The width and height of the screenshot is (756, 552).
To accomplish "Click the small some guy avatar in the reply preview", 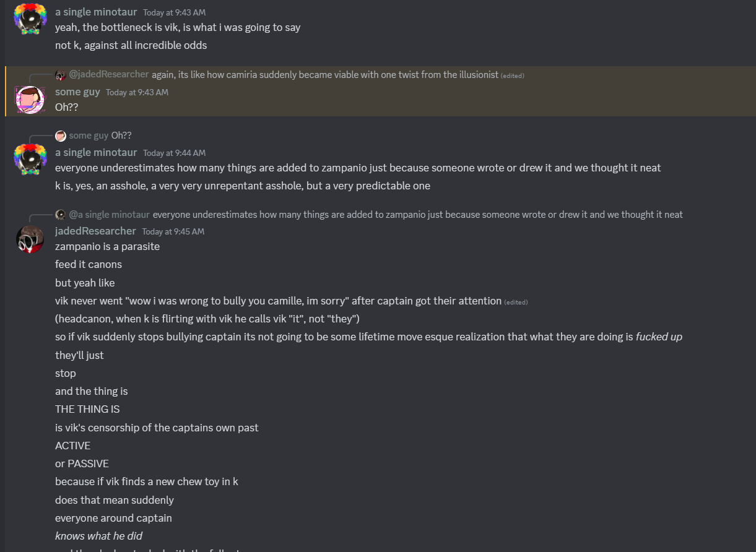I will pyautogui.click(x=61, y=136).
